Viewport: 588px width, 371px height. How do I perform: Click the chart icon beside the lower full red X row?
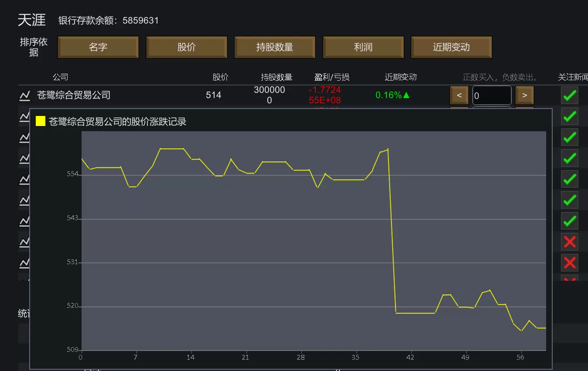click(x=24, y=262)
